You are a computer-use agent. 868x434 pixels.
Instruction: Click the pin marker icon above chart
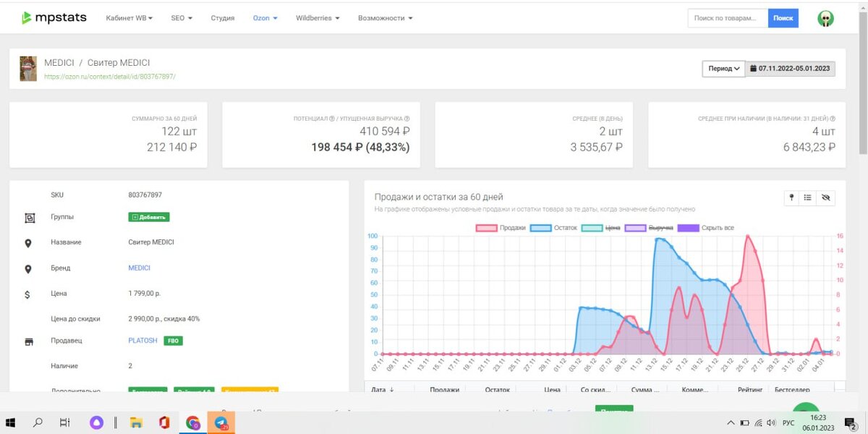coord(791,197)
